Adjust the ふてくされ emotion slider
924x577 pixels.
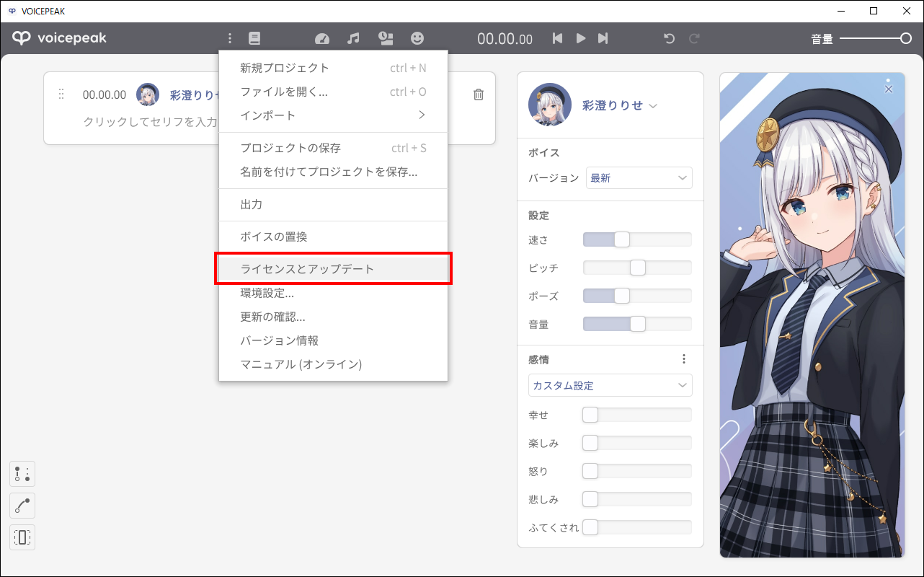[637, 527]
